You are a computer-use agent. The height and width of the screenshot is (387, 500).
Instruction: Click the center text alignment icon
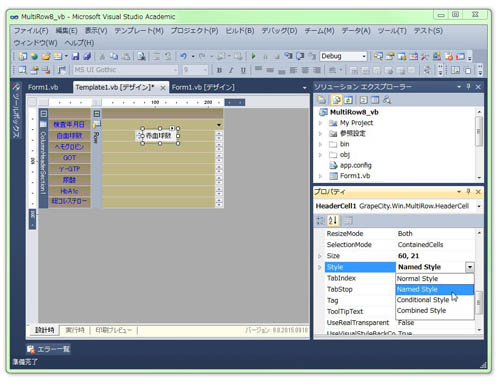coord(305,70)
